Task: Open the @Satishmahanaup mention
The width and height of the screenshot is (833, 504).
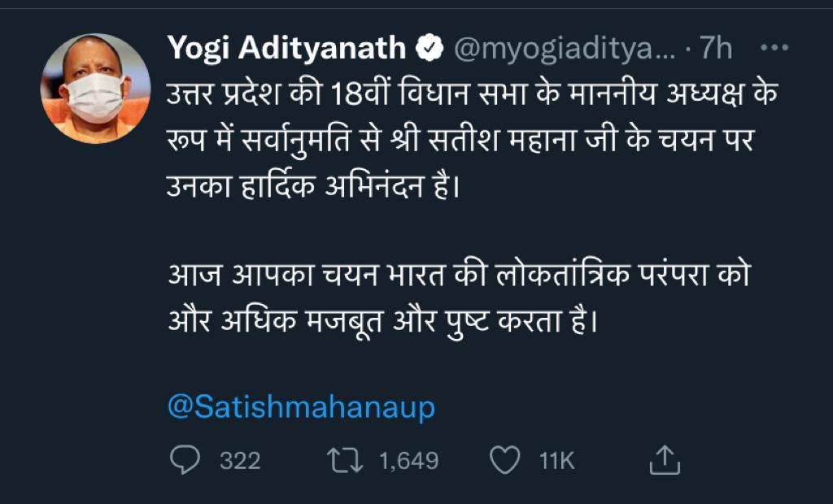Action: 301,407
